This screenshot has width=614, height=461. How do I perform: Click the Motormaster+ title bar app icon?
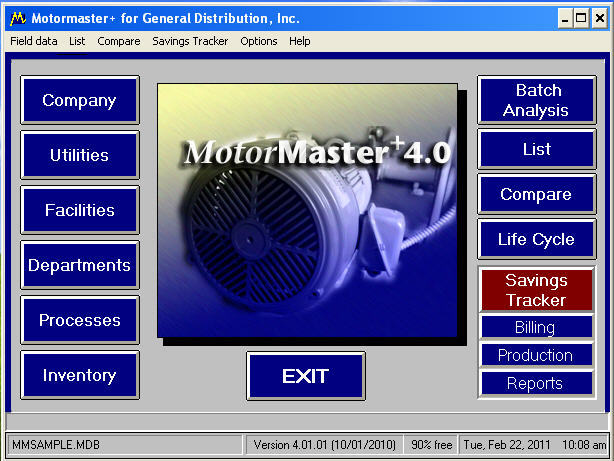pyautogui.click(x=18, y=18)
